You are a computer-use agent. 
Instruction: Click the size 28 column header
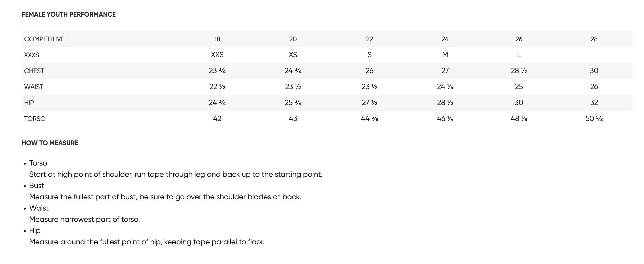pos(594,39)
